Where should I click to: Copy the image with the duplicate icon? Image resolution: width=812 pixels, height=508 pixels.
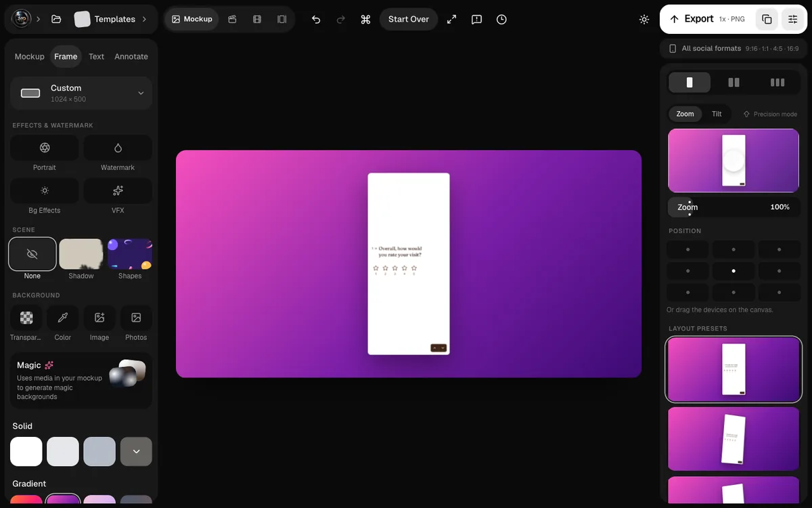click(x=767, y=19)
